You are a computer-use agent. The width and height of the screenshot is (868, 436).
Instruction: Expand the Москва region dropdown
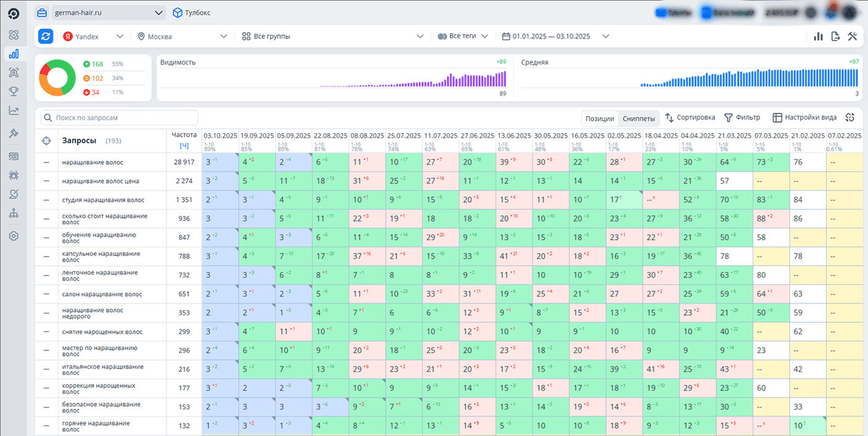[x=183, y=36]
